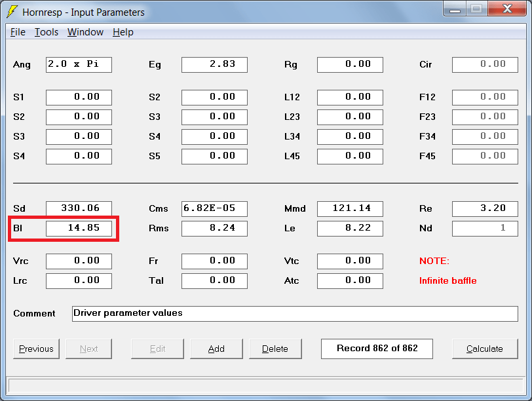Viewport: 532px width, 401px height.
Task: Click the Ang field showing 2.0 x Pi
Action: (79, 65)
